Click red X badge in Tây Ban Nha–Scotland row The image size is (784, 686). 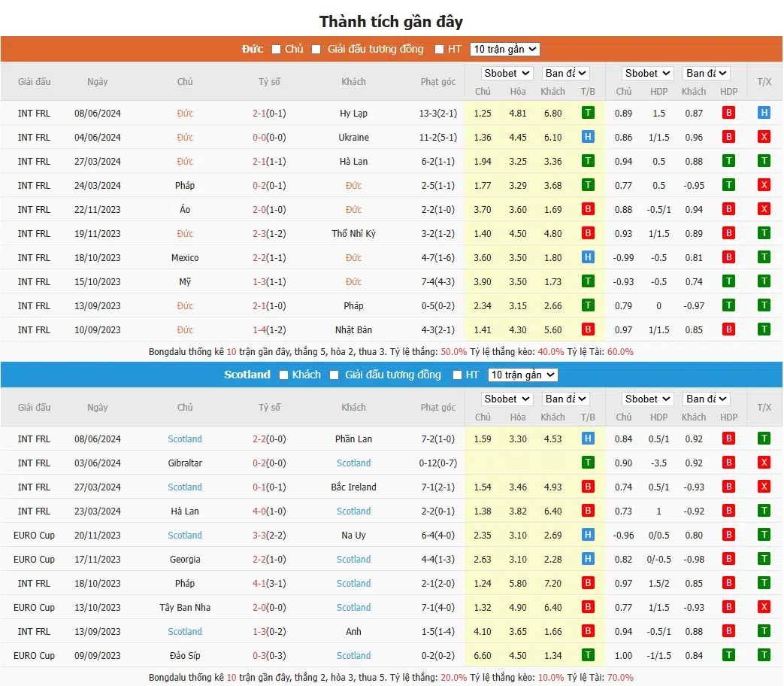(x=764, y=607)
